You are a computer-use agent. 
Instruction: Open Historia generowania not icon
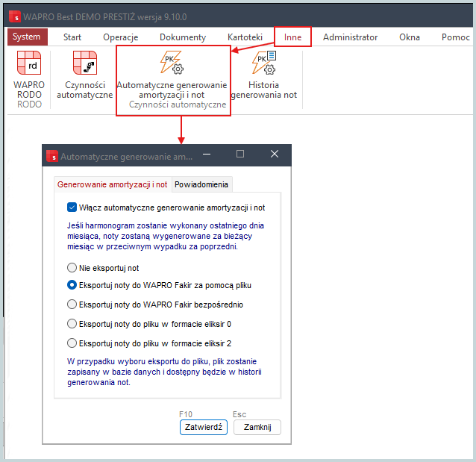(x=264, y=63)
